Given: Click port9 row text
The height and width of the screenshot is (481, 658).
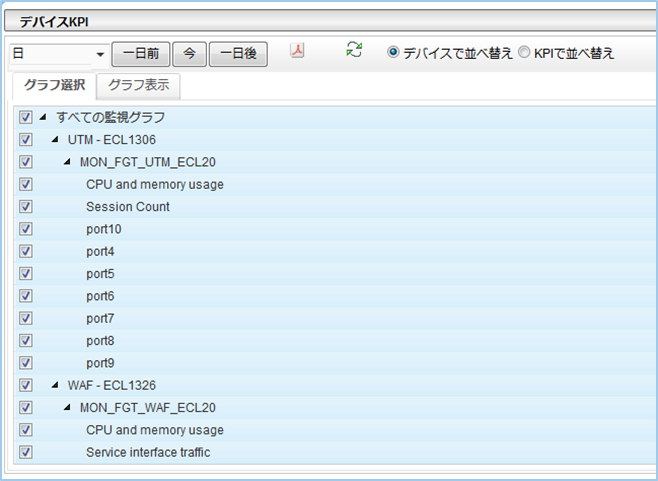Looking at the screenshot, I should [x=100, y=363].
